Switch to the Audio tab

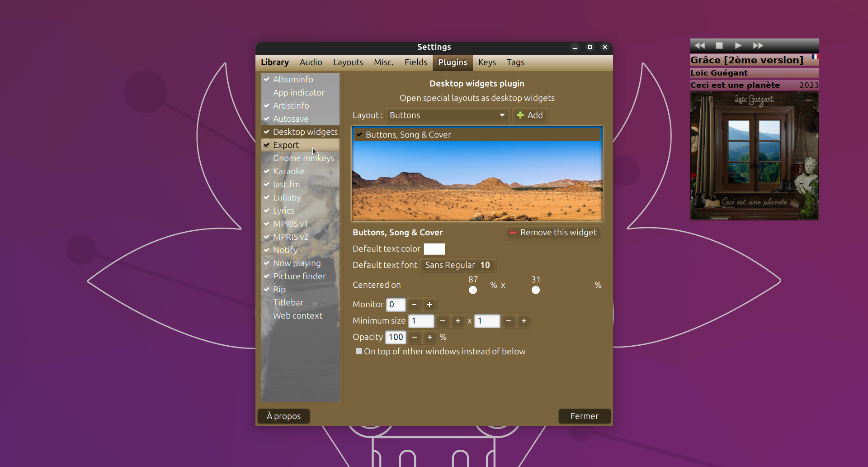[311, 62]
